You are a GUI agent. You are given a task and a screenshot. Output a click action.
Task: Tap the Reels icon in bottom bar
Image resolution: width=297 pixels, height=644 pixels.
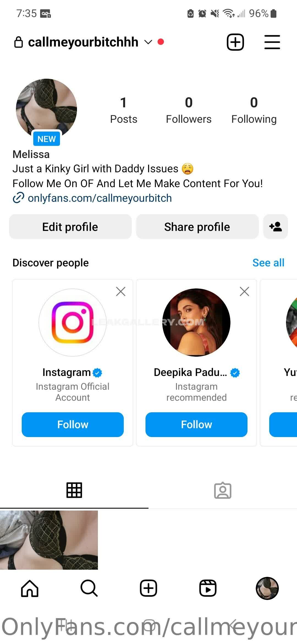tap(208, 588)
